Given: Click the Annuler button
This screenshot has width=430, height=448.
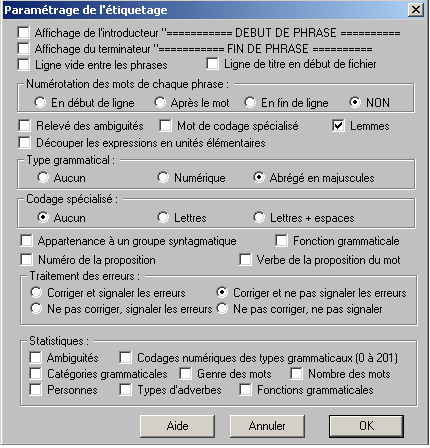Looking at the screenshot, I should (267, 426).
